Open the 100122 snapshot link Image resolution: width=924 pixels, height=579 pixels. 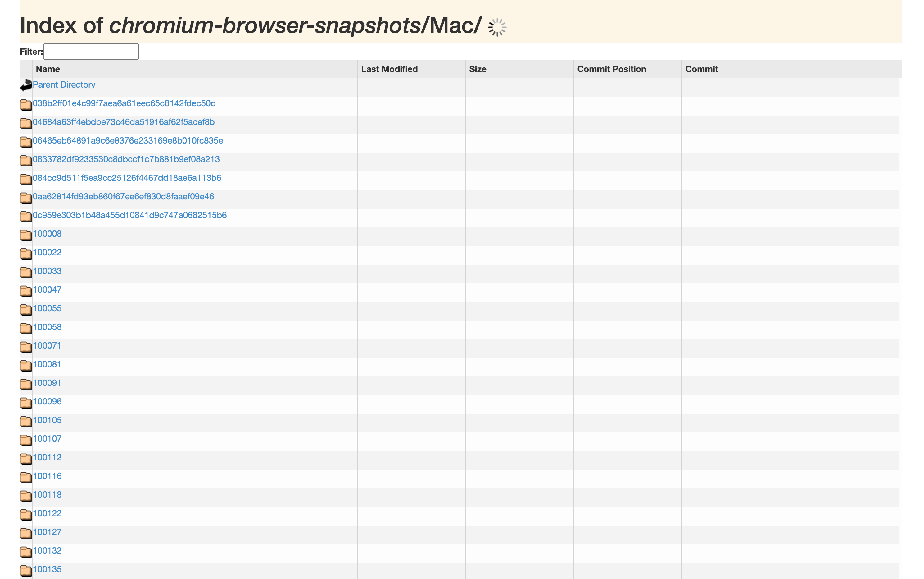pyautogui.click(x=47, y=513)
